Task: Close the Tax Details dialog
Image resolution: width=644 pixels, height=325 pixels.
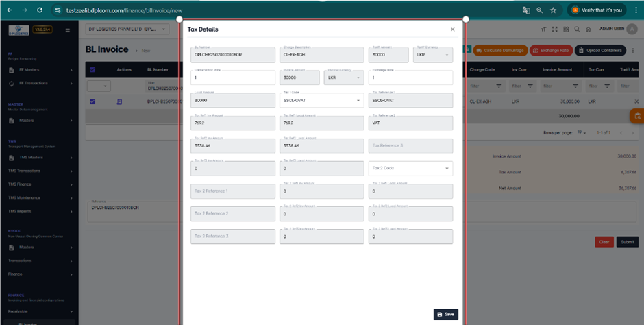Action: click(x=452, y=29)
